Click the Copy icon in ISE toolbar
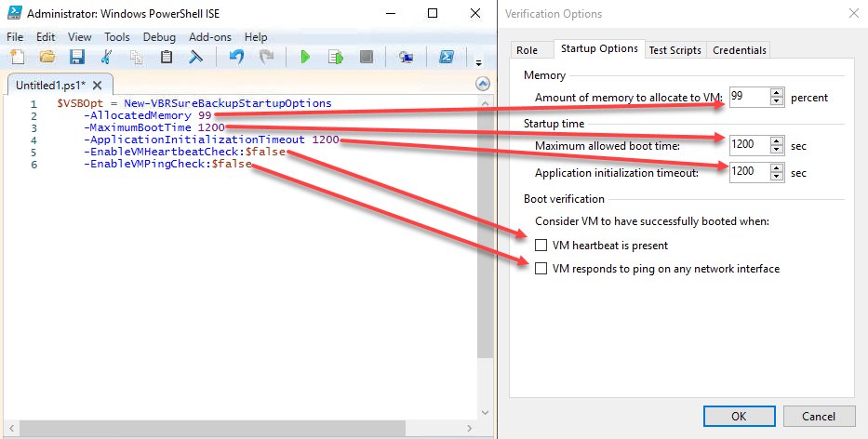 click(136, 57)
